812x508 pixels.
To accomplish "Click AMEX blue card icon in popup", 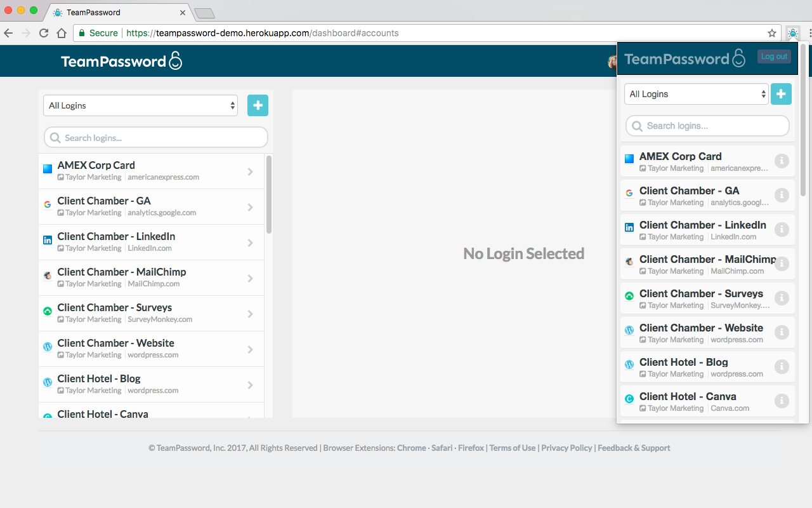I will [x=629, y=159].
